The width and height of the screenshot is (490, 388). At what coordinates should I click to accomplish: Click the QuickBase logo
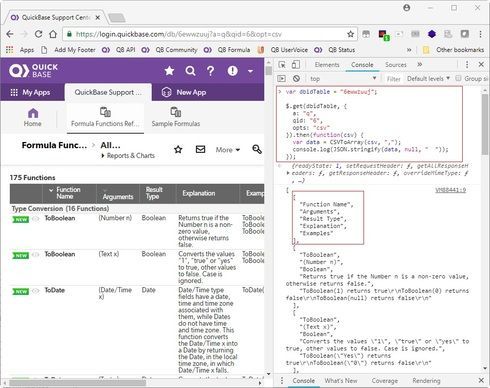point(33,71)
